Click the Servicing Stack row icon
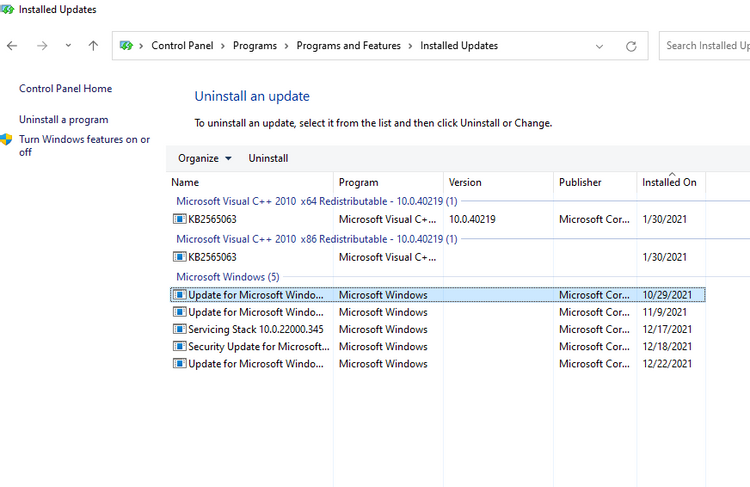 (x=179, y=329)
